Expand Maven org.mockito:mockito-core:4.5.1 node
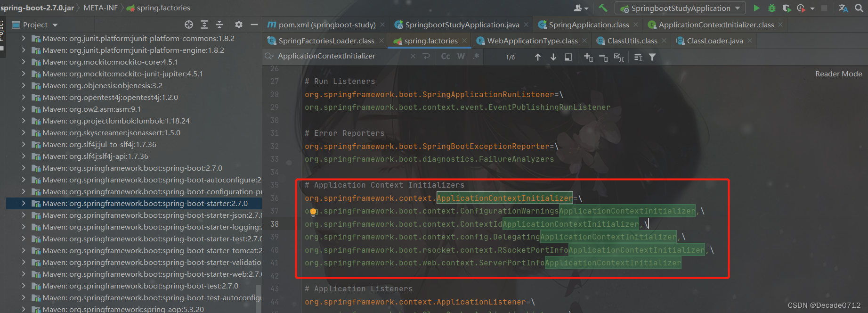The image size is (868, 313). (x=24, y=62)
